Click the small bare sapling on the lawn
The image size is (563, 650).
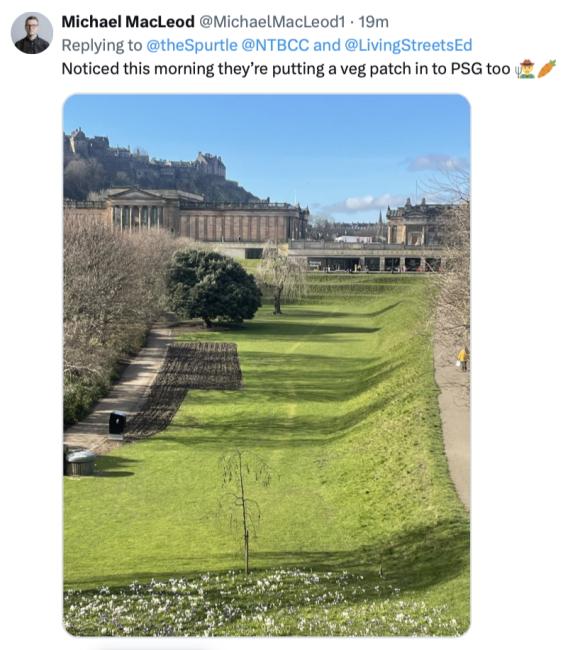click(x=245, y=510)
